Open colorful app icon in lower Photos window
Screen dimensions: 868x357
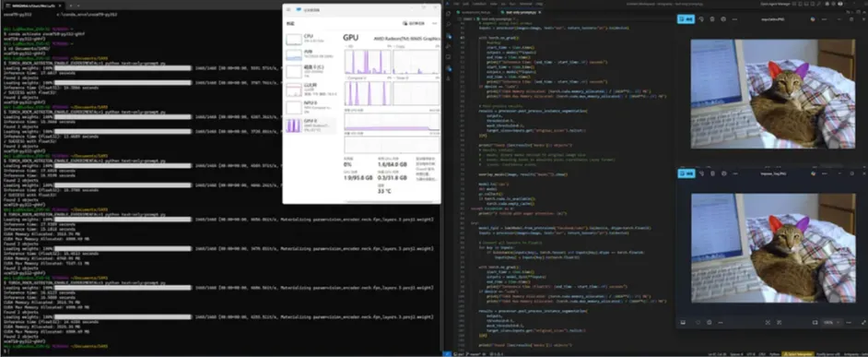click(813, 173)
